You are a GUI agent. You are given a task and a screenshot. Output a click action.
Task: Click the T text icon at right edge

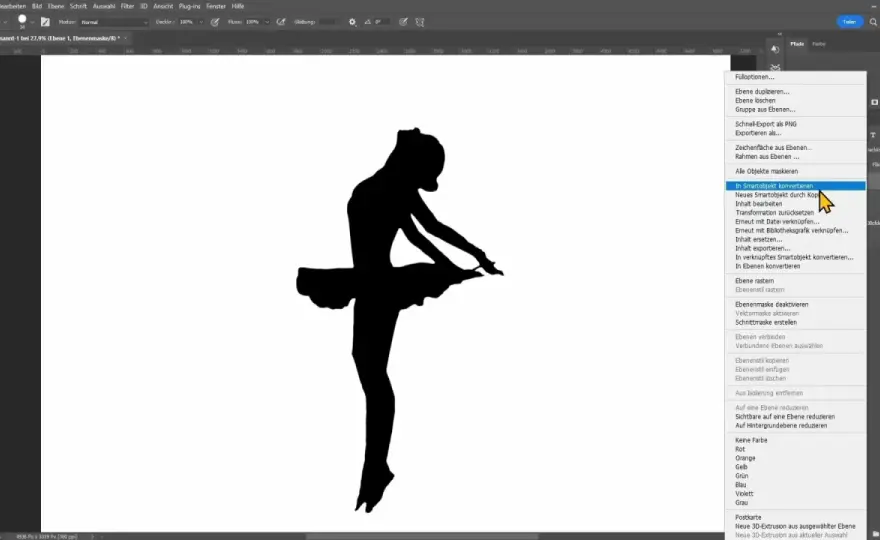pyautogui.click(x=873, y=135)
